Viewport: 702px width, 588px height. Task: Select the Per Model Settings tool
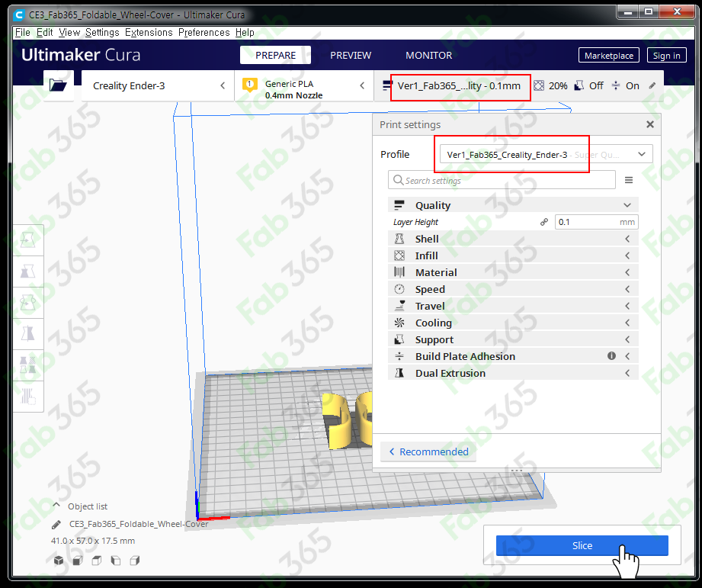(x=27, y=365)
